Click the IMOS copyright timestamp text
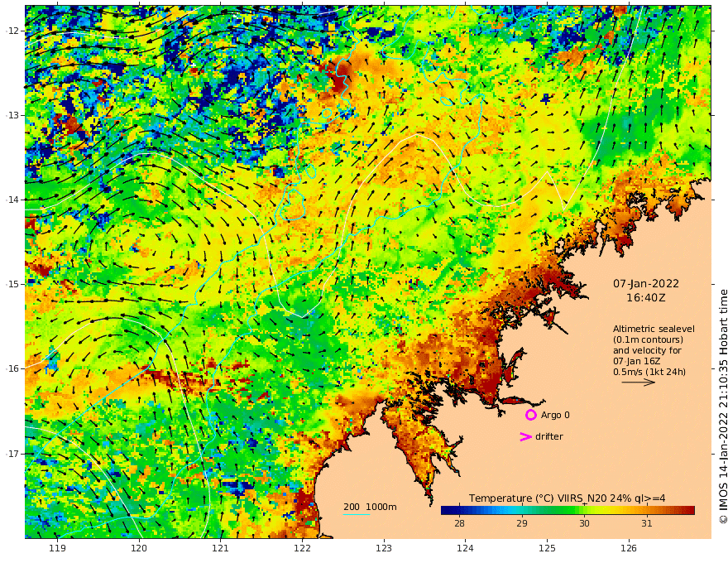Image resolution: width=728 pixels, height=563 pixels. tap(722, 407)
